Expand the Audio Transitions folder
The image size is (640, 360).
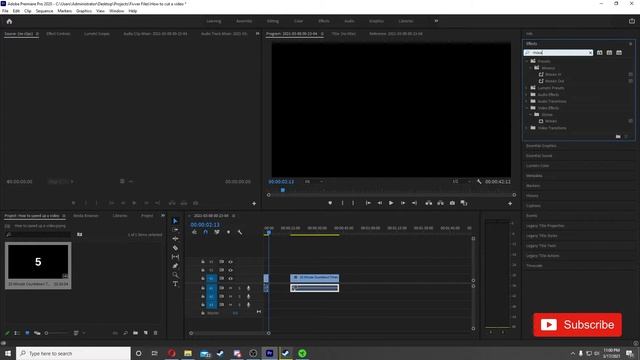(x=527, y=101)
